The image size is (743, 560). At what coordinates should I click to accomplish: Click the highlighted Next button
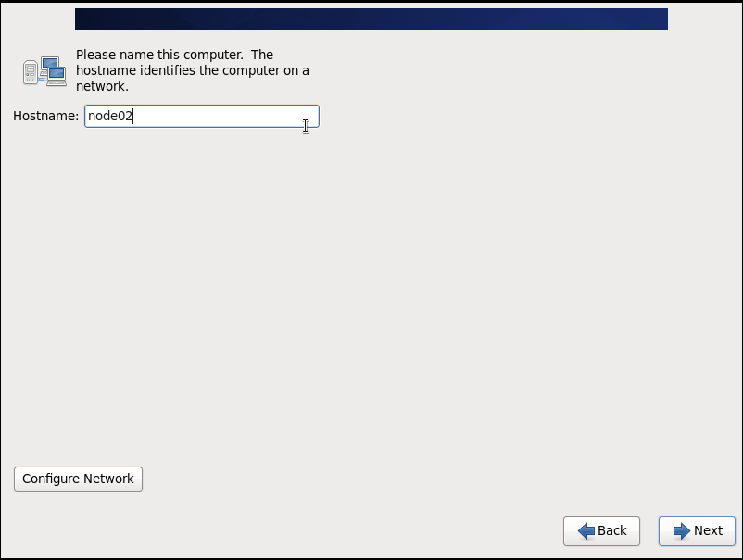pos(697,530)
